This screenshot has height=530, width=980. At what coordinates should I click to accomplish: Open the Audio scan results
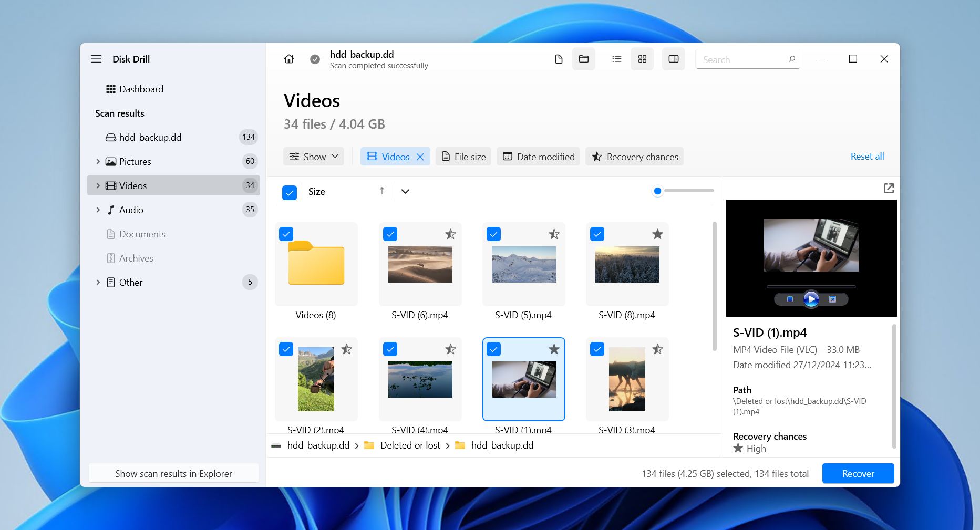[x=131, y=210]
